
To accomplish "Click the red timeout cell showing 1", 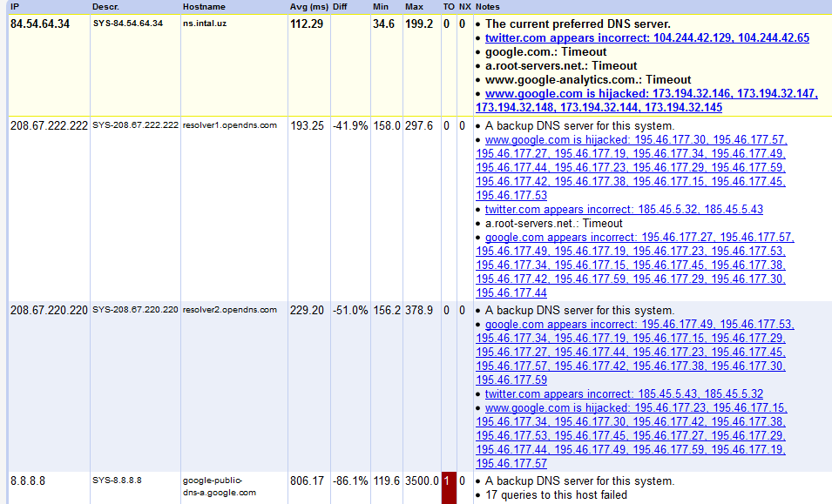I will 449,487.
